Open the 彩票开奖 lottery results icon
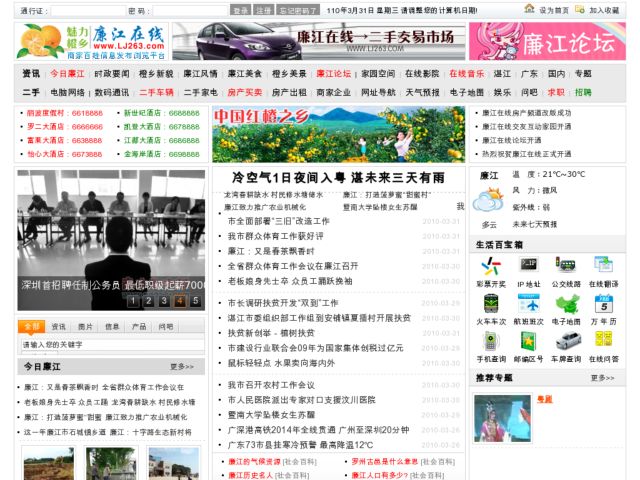640x480 pixels. (491, 266)
